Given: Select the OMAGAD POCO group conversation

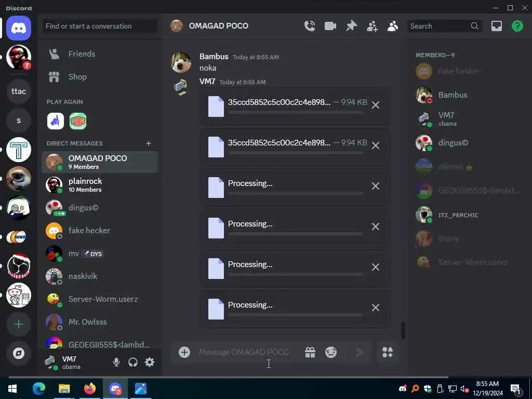Looking at the screenshot, I should point(99,162).
